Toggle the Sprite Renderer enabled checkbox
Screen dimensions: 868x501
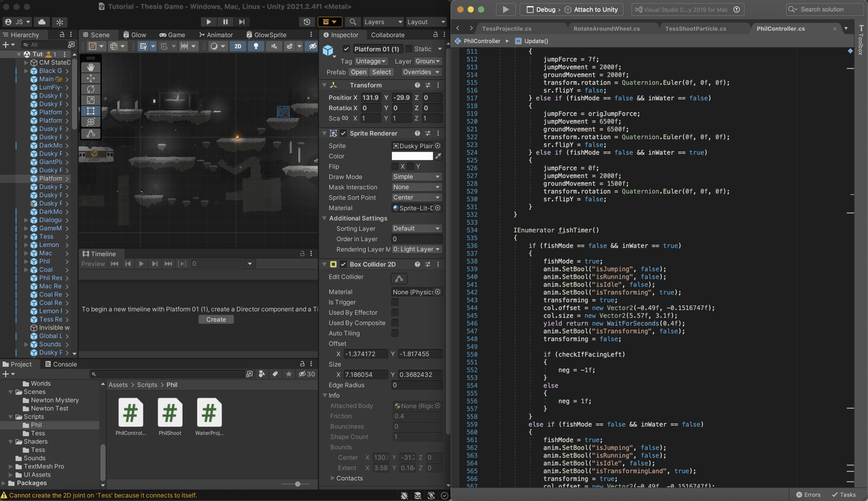[x=343, y=133]
